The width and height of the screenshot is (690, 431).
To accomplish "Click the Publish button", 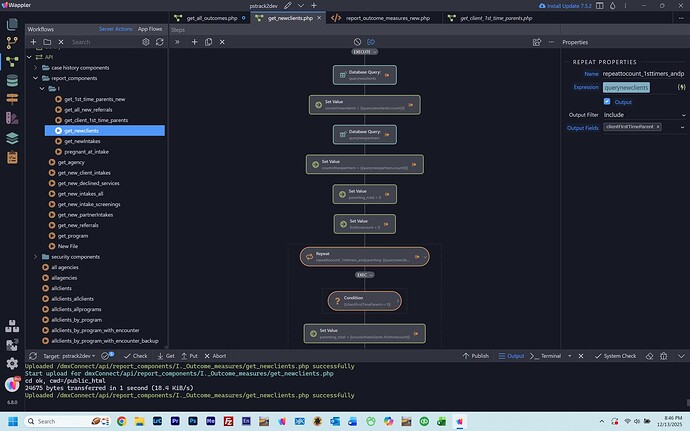I will 476,356.
